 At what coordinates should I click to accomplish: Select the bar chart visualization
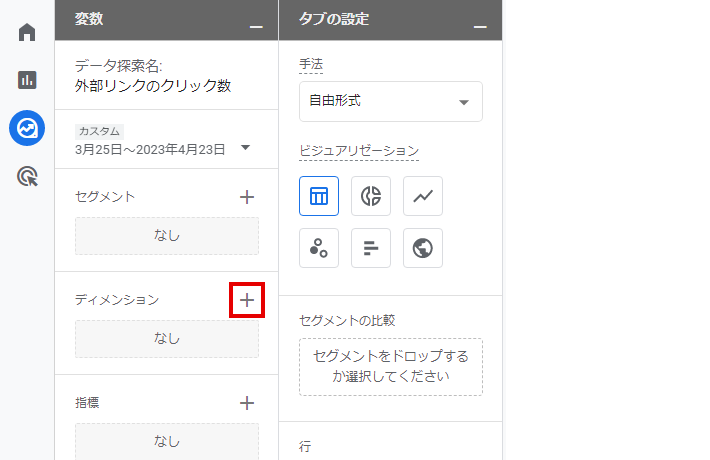371,248
